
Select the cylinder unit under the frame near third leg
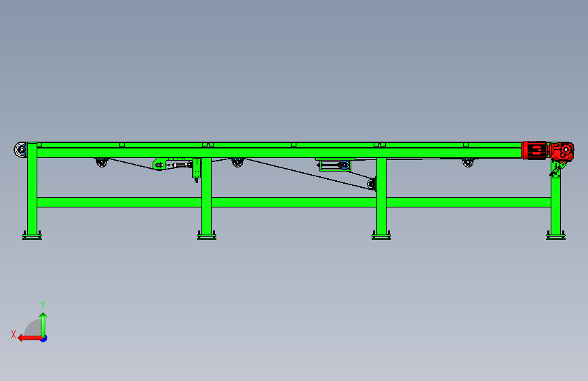pos(335,165)
